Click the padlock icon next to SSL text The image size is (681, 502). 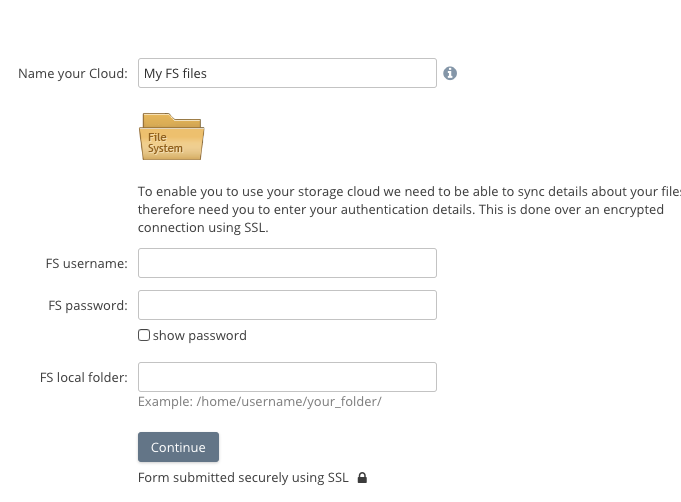coord(362,478)
